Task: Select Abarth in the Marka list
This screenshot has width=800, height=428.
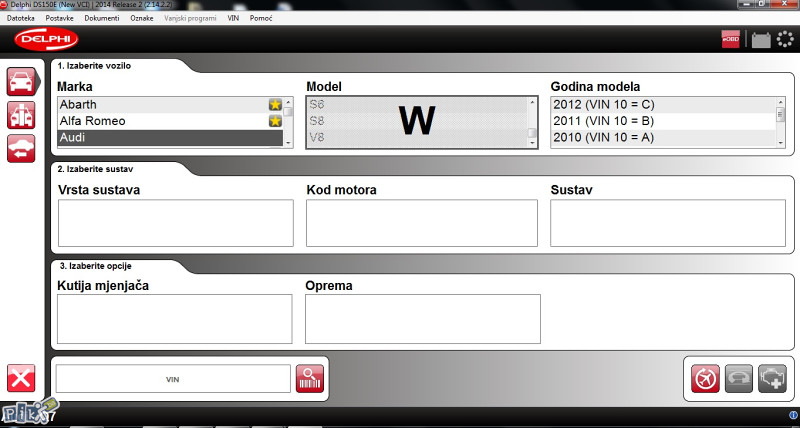Action: click(x=170, y=105)
